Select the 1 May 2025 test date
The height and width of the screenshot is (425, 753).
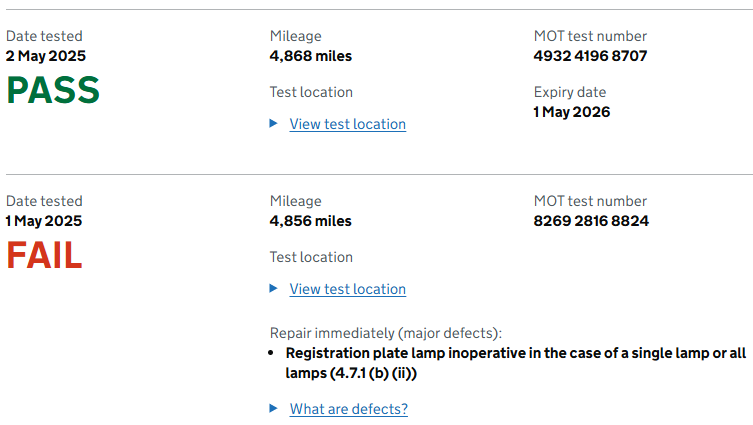(44, 221)
